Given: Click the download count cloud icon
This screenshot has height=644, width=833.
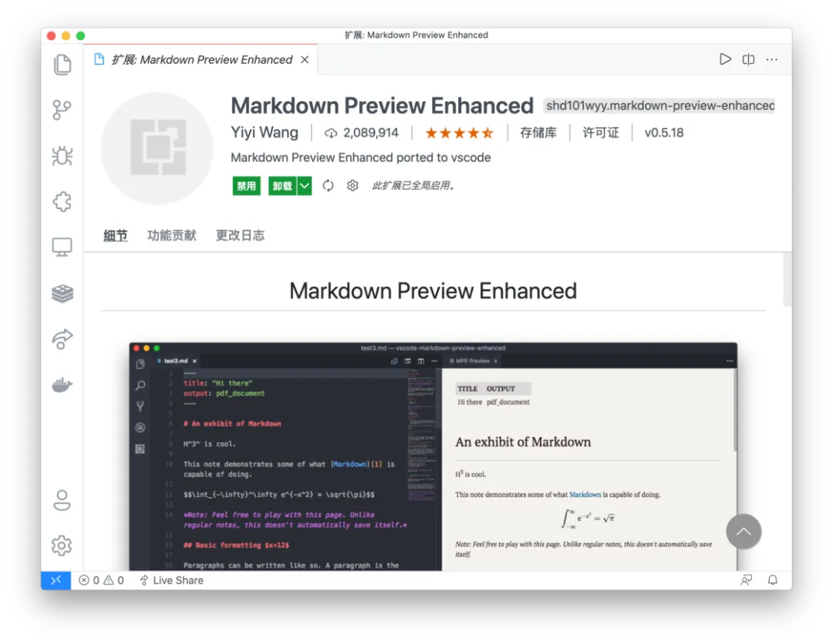Looking at the screenshot, I should 330,133.
